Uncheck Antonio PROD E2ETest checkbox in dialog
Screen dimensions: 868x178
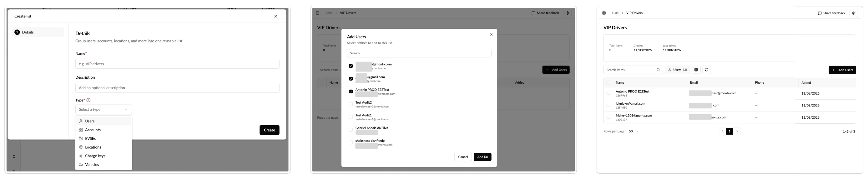click(x=351, y=91)
